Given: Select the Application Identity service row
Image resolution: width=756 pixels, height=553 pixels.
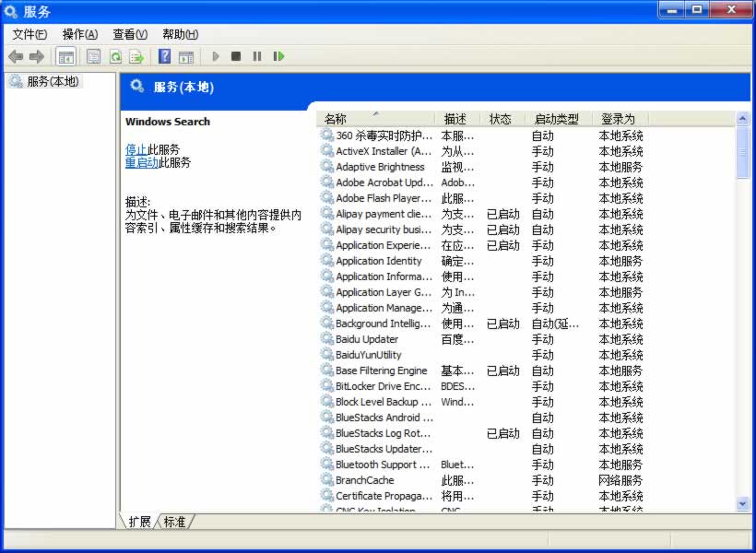Looking at the screenshot, I should [x=482, y=261].
